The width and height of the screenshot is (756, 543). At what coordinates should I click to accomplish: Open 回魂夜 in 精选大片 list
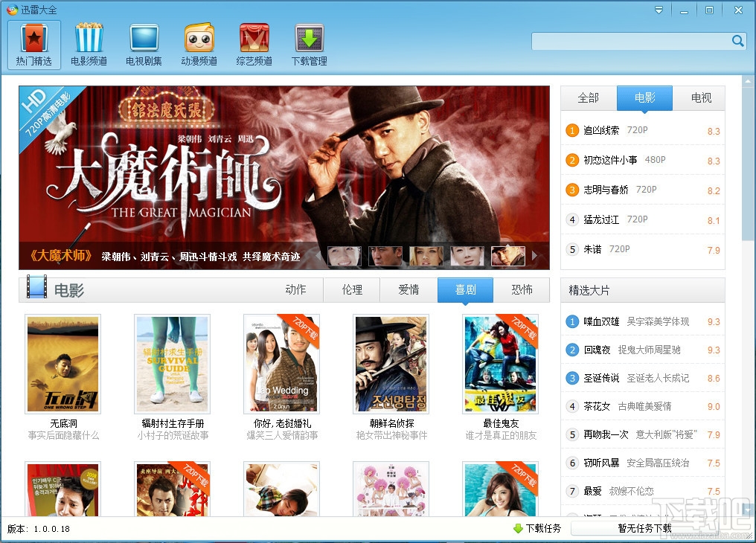point(643,350)
